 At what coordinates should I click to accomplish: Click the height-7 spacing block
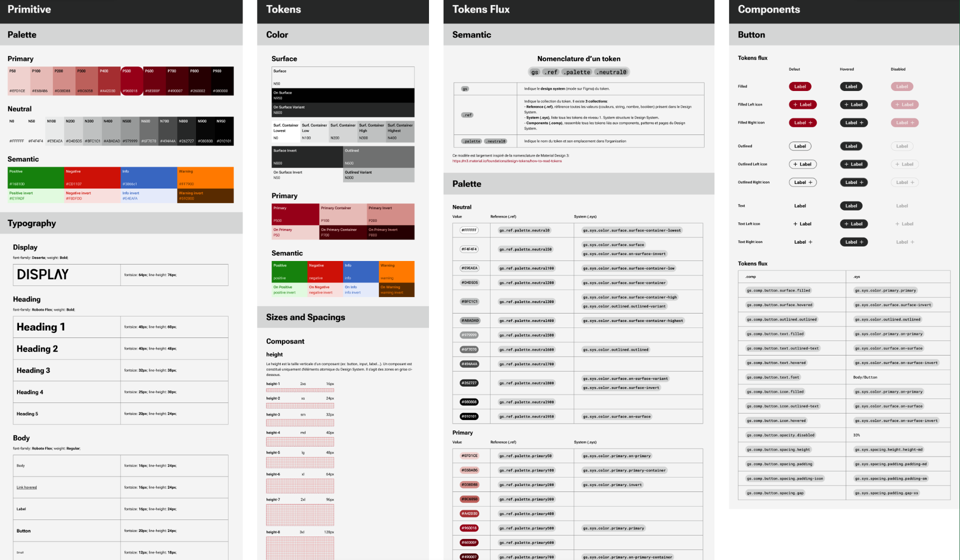point(300,515)
